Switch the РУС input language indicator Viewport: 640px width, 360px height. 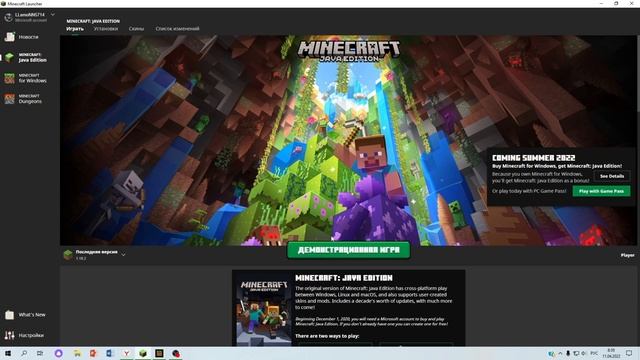(x=594, y=353)
